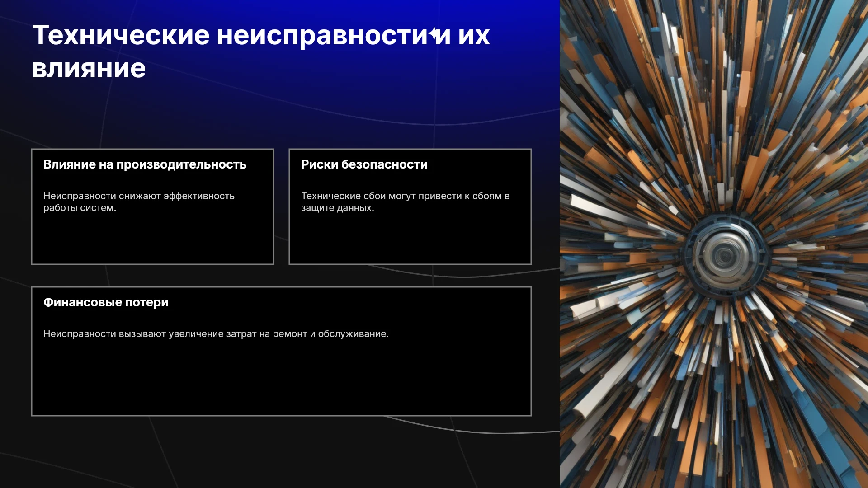Click empty area inside the Риски безопасности card
Viewport: 868px width, 488px height.
[410, 239]
